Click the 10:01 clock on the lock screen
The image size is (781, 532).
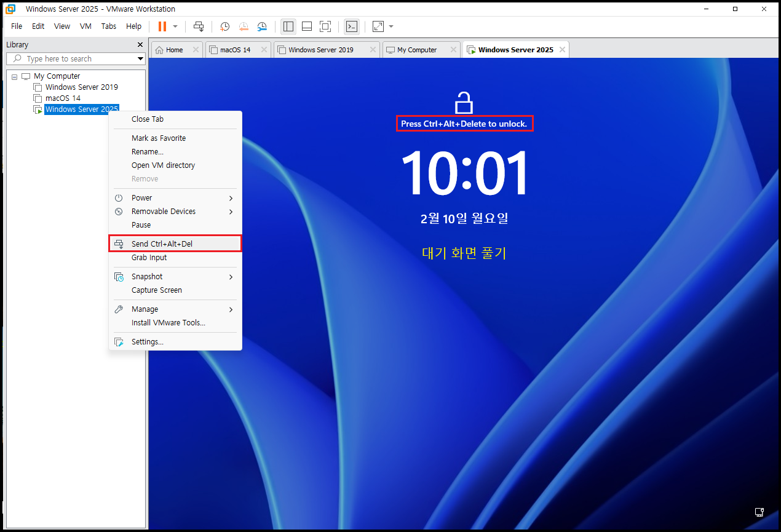(465, 174)
